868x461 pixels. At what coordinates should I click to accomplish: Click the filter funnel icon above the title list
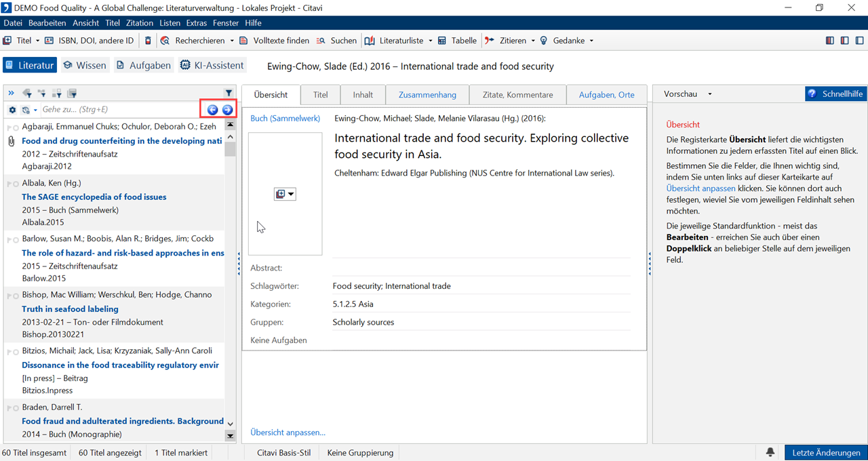229,94
